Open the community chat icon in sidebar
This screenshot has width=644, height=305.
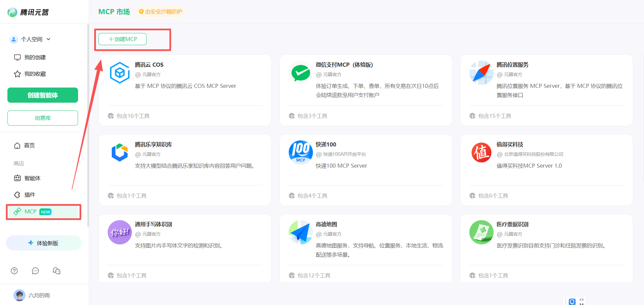57,271
